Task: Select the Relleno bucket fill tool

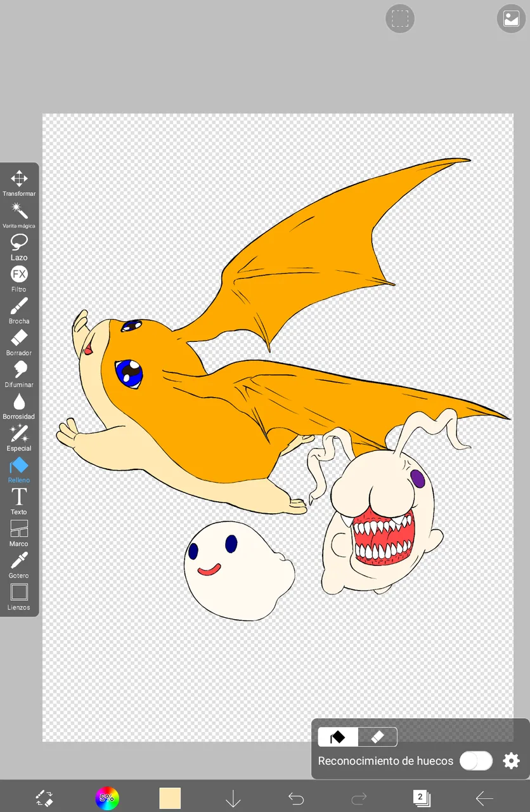Action: pos(19,469)
